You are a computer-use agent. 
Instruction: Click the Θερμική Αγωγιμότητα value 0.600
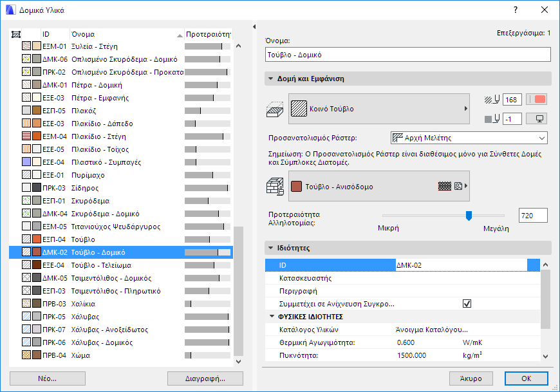(406, 342)
